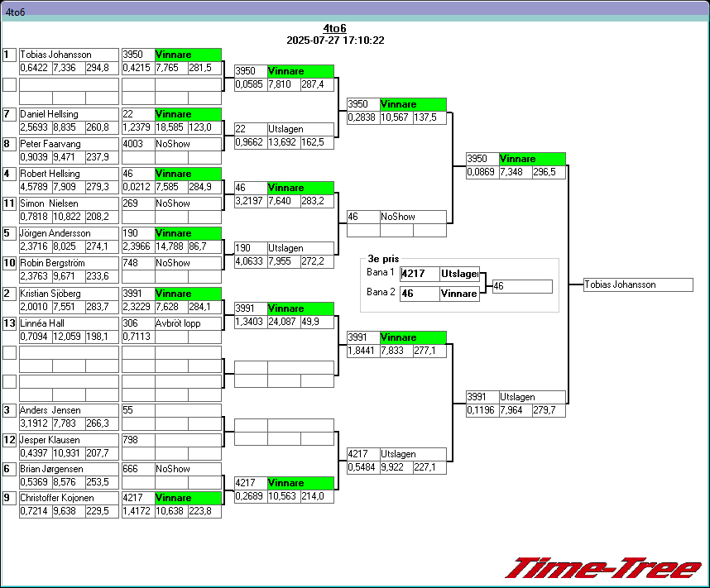Select Anders Jensen's car number 55 field

pos(137,409)
